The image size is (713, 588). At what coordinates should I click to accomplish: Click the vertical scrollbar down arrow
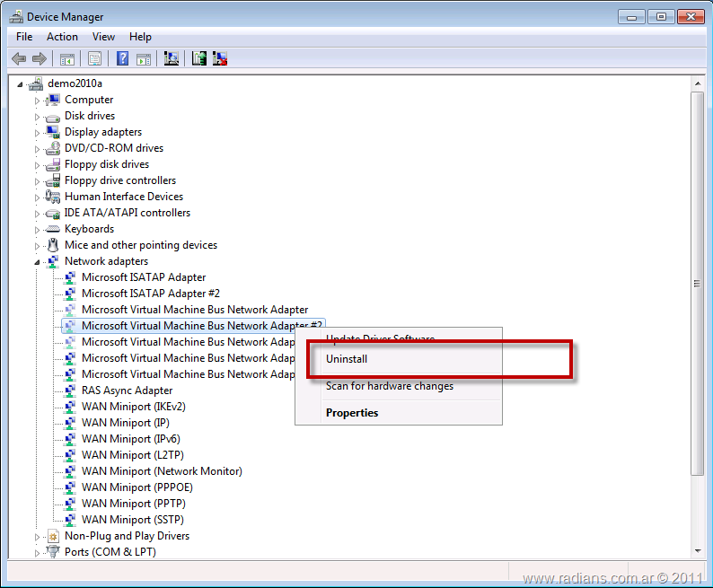(x=697, y=550)
